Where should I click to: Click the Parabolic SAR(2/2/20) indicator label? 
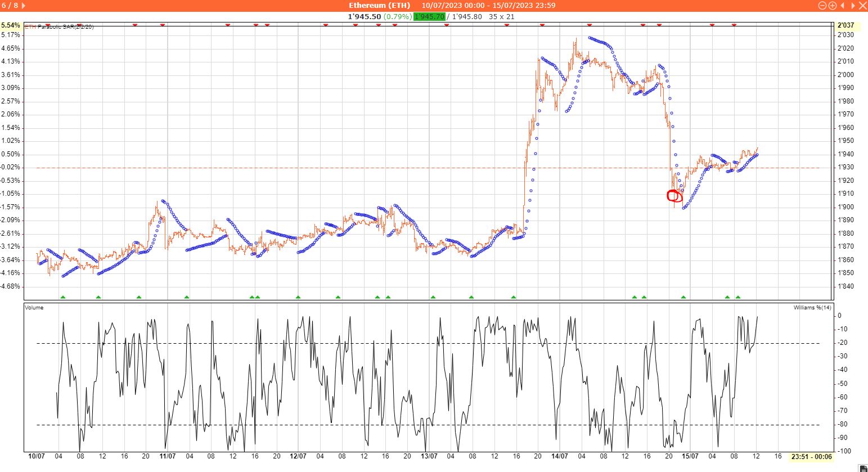(65, 26)
